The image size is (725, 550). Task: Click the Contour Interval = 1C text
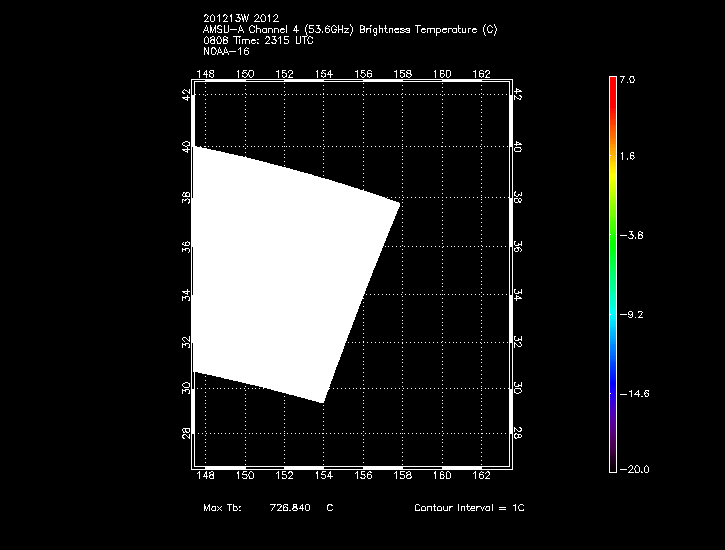pyautogui.click(x=469, y=508)
